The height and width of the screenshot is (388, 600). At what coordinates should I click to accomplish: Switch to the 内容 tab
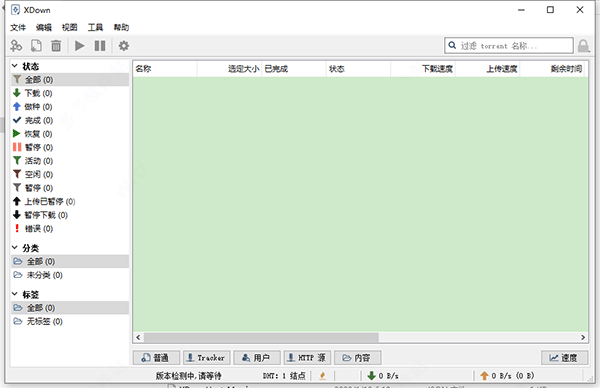[x=357, y=358]
